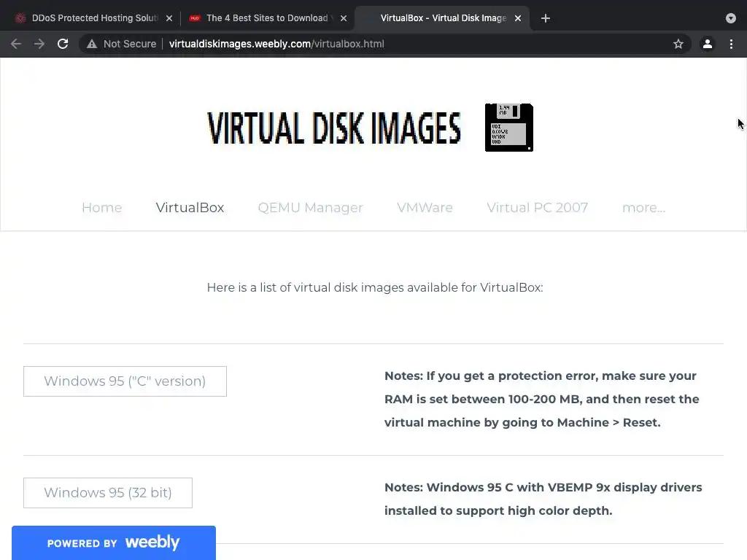Screen dimensions: 747x560
Task: Click the Not Secure warning icon
Action: tap(92, 44)
